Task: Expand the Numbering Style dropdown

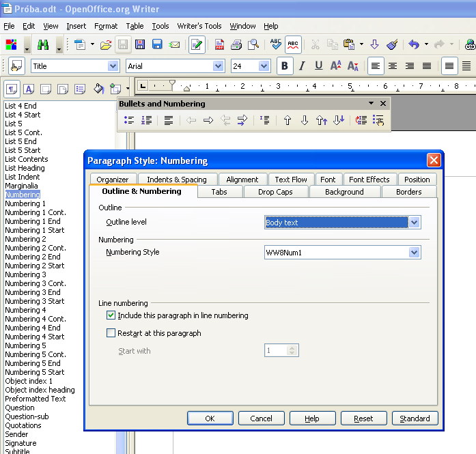Action: pyautogui.click(x=414, y=253)
